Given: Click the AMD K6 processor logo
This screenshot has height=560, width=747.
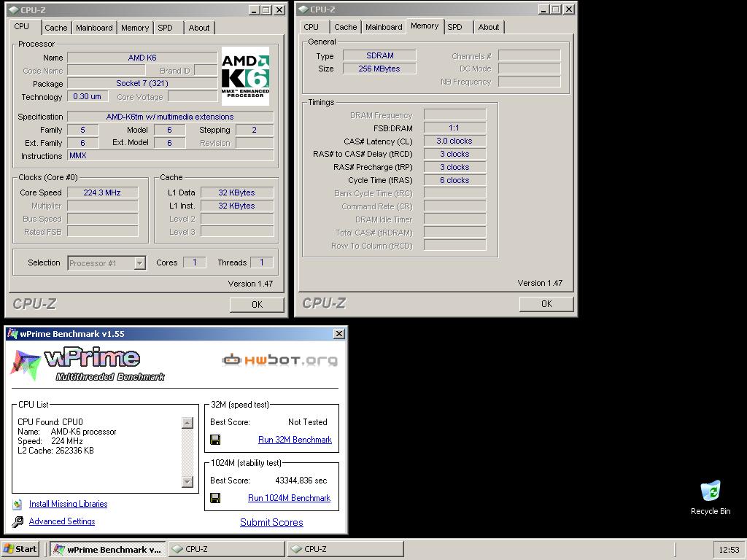Looking at the screenshot, I should (245, 76).
